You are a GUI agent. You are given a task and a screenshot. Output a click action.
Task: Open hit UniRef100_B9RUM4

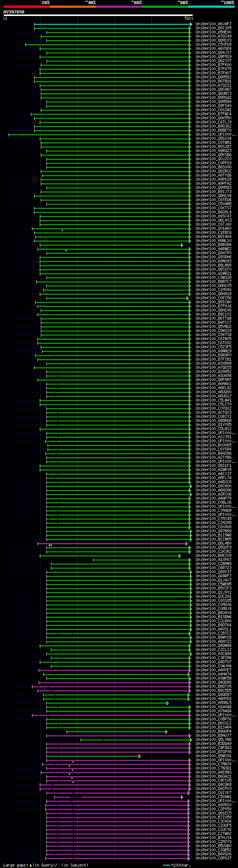tap(213, 245)
